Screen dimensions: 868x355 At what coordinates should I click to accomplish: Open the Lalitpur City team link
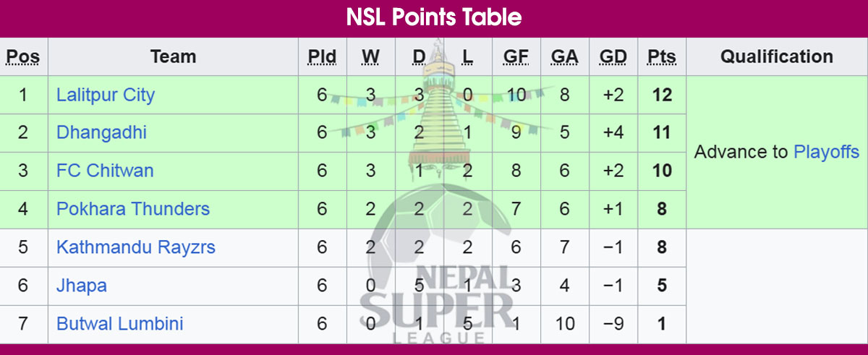(106, 95)
